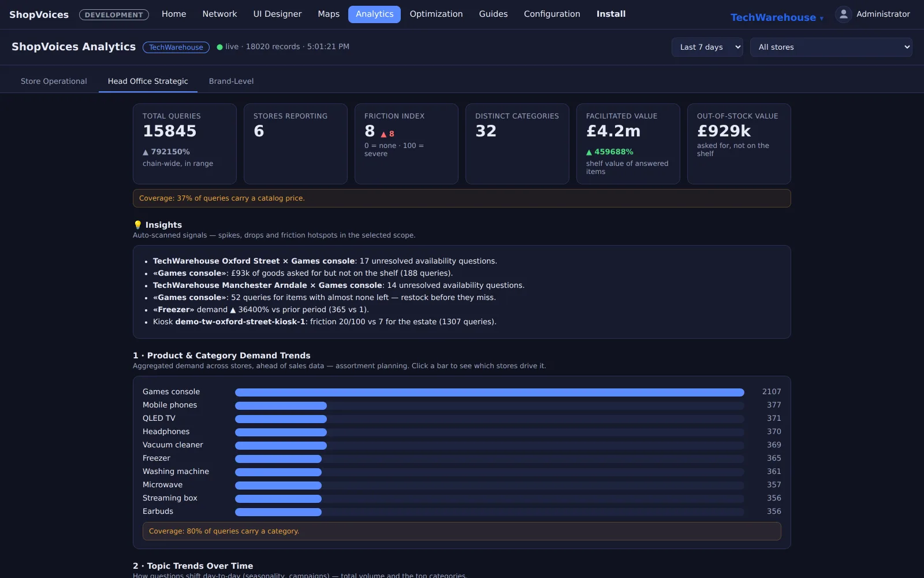Viewport: 924px width, 578px height.
Task: Click the Install menu item
Action: pos(611,14)
